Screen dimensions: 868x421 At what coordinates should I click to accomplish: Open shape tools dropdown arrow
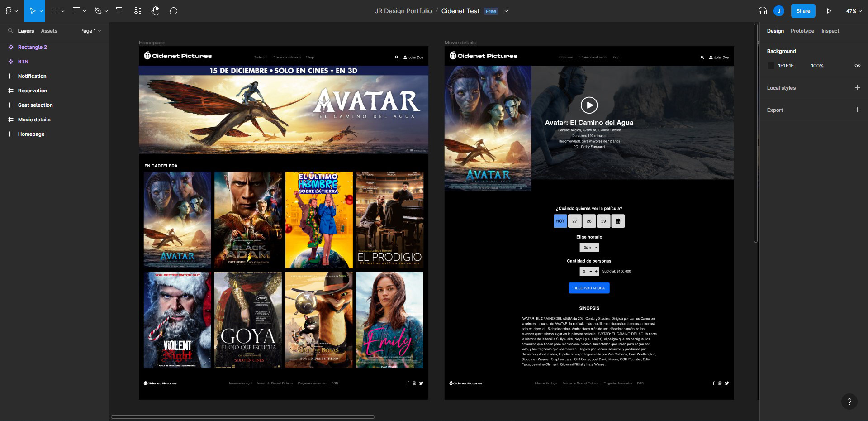tap(85, 11)
